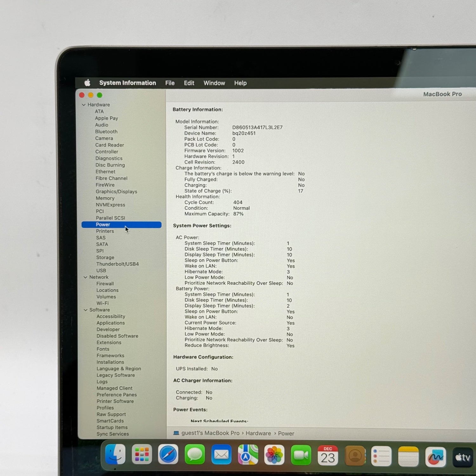Click the green zoom window button

click(100, 95)
